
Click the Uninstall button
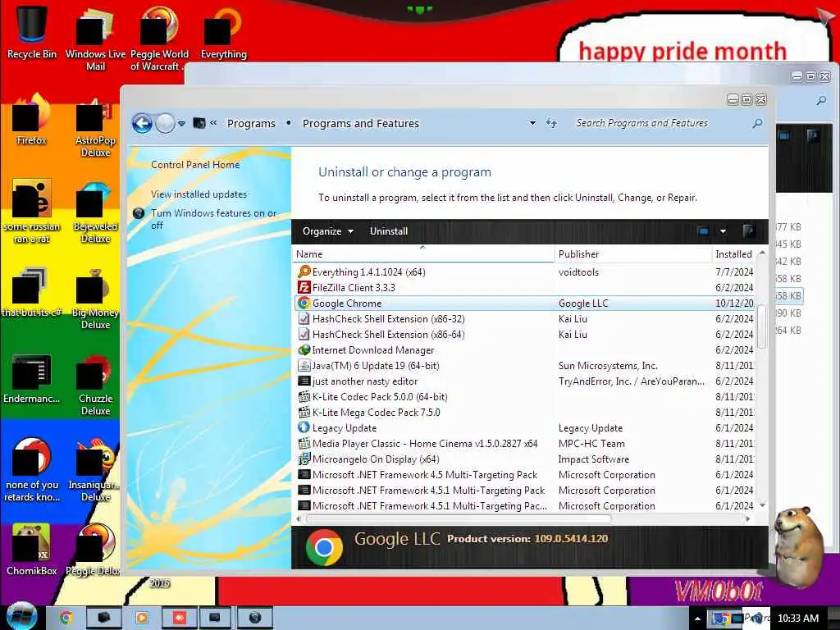pos(389,231)
